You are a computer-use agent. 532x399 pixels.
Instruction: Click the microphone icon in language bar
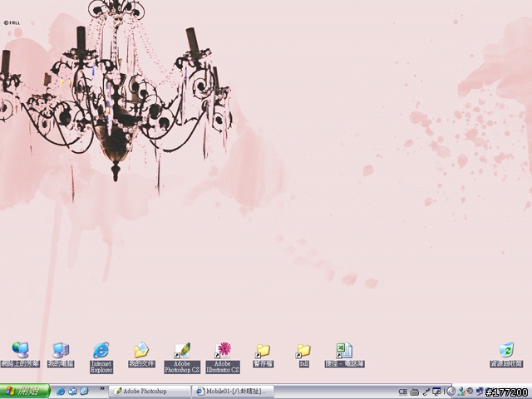tap(426, 392)
